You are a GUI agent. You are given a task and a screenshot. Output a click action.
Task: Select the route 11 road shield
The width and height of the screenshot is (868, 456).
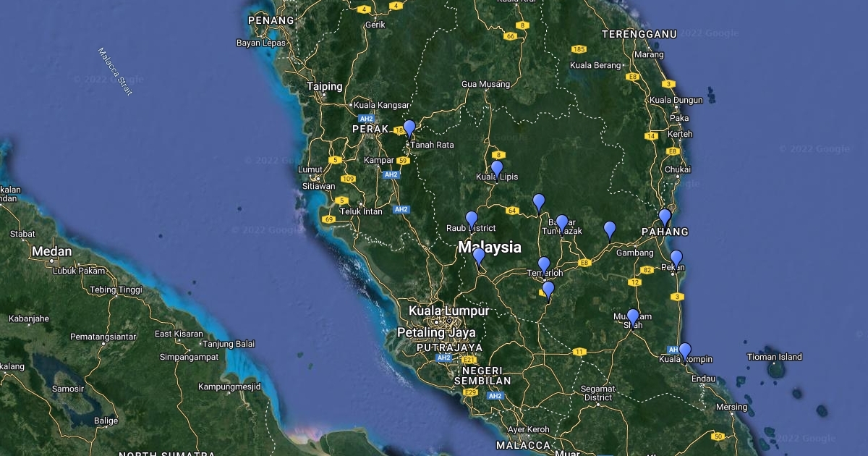pos(579,352)
